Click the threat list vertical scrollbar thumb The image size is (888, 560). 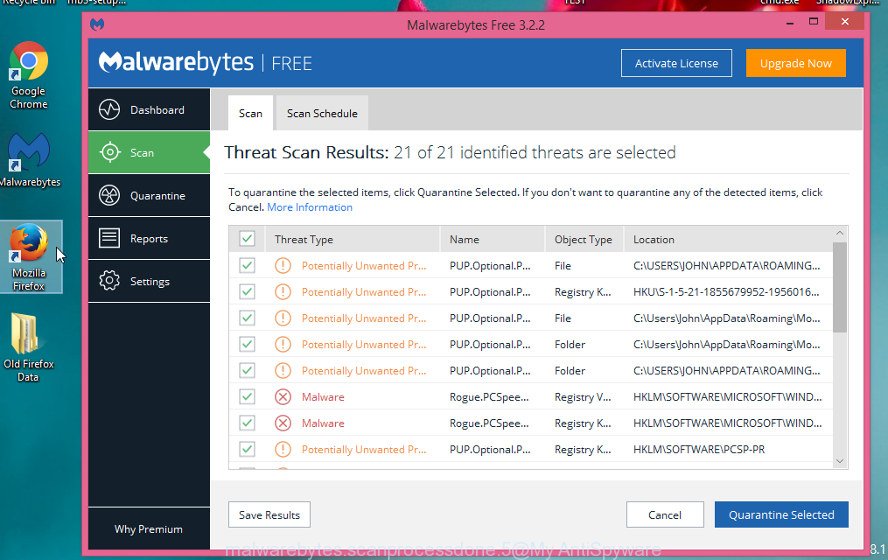pos(840,287)
